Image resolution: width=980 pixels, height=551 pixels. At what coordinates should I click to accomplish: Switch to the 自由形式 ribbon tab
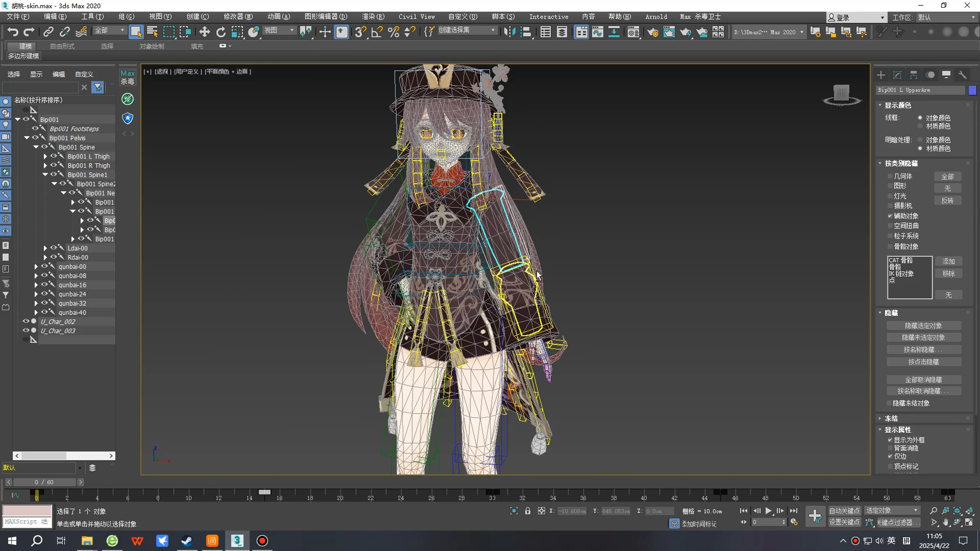(62, 46)
